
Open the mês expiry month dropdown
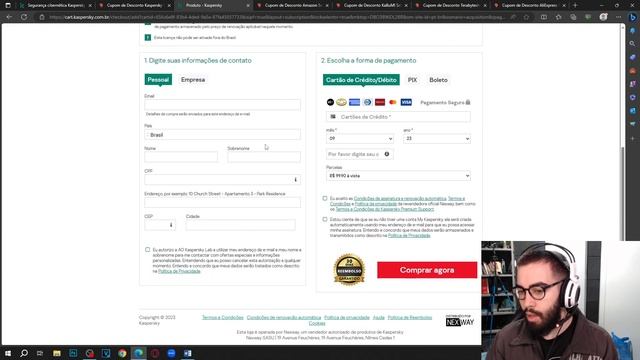(360, 138)
